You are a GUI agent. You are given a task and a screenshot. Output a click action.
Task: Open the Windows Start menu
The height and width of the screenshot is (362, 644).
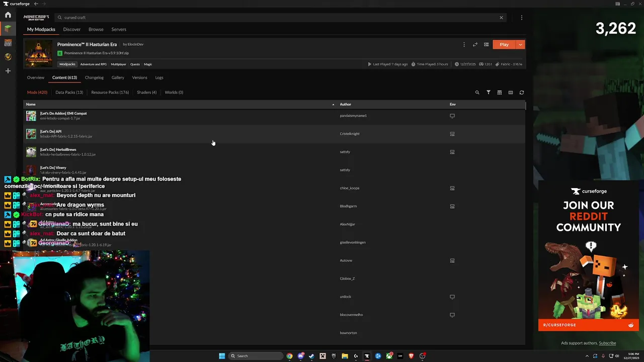[222, 356]
